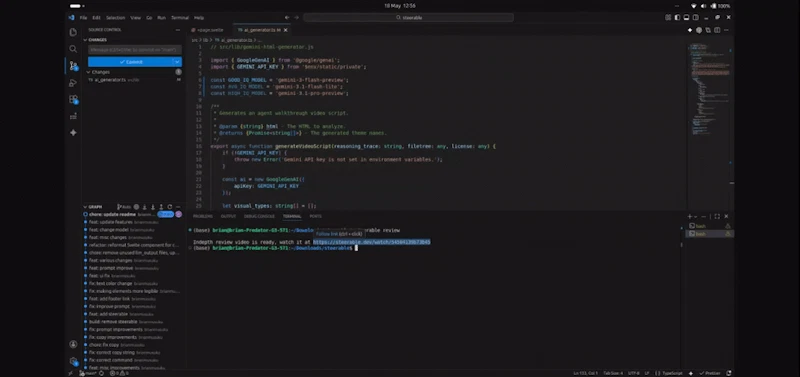Open the Explorer view in activity bar
Image resolution: width=800 pixels, height=377 pixels.
(73, 32)
